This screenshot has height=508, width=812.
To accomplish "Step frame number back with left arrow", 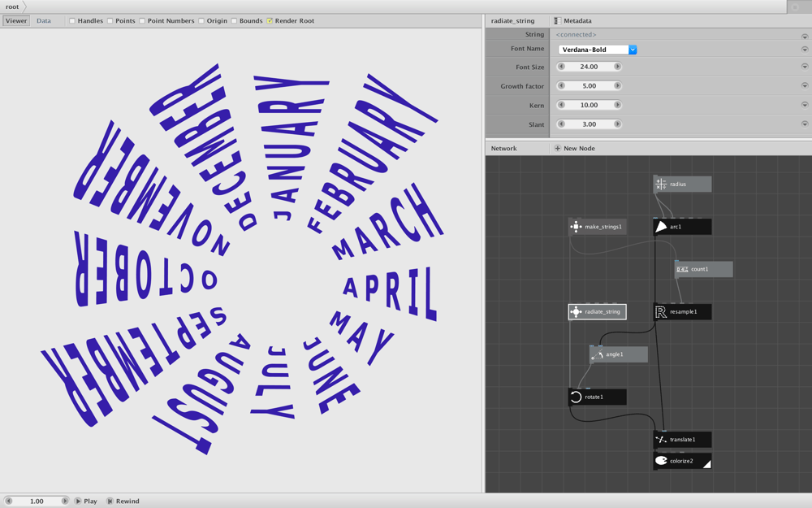I will (8, 501).
